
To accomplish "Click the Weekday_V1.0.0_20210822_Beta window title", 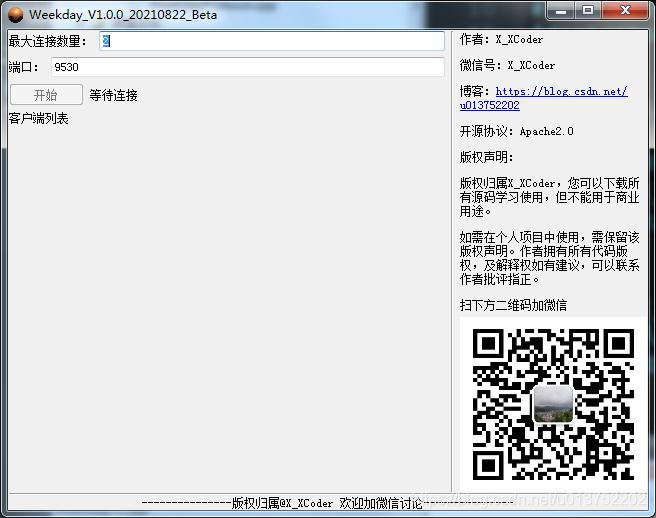I will [x=123, y=15].
